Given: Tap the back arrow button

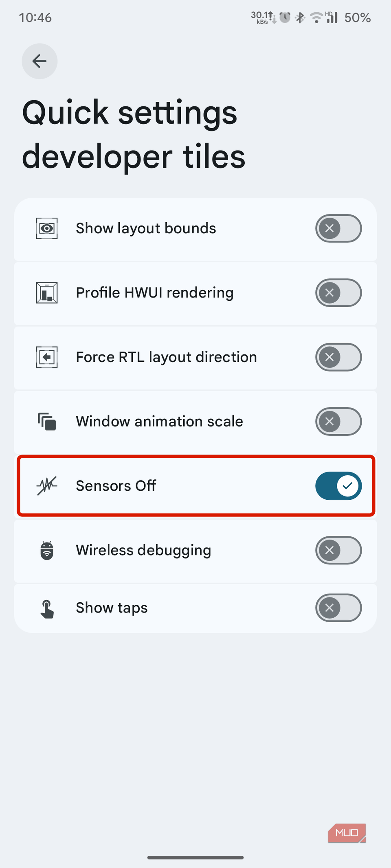Looking at the screenshot, I should [x=40, y=61].
